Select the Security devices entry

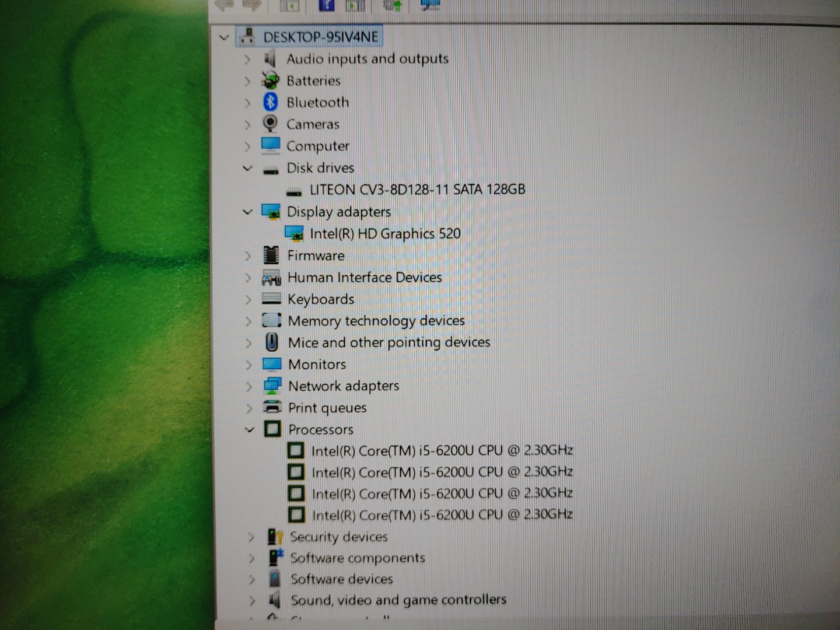tap(339, 537)
